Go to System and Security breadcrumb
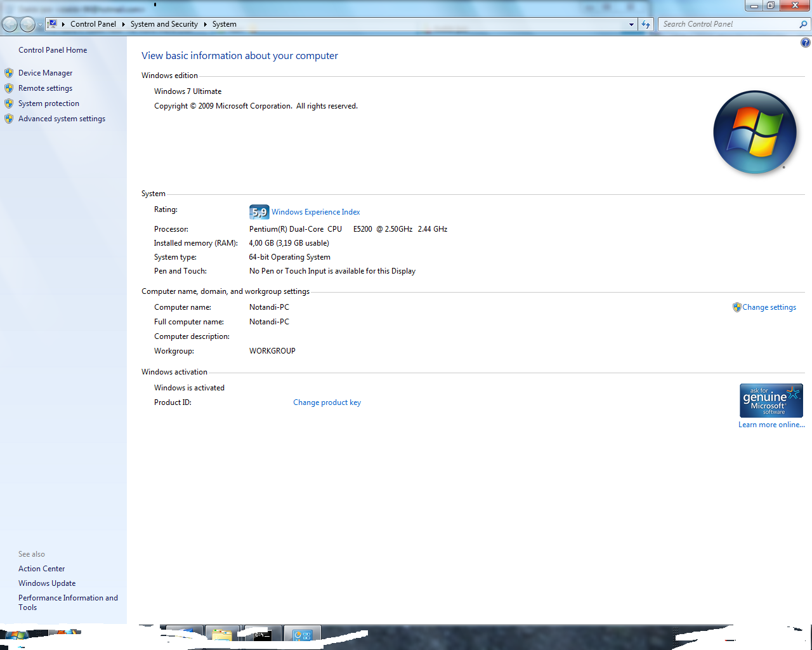 click(164, 24)
